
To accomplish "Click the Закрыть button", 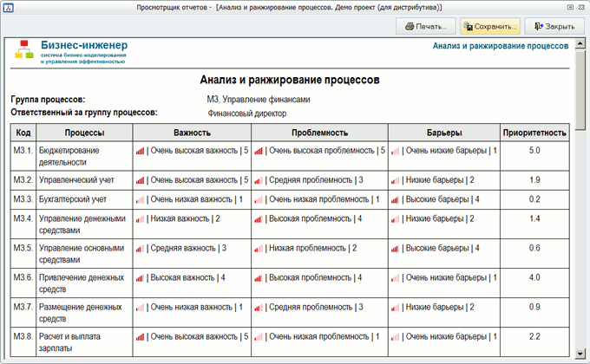I will click(554, 26).
